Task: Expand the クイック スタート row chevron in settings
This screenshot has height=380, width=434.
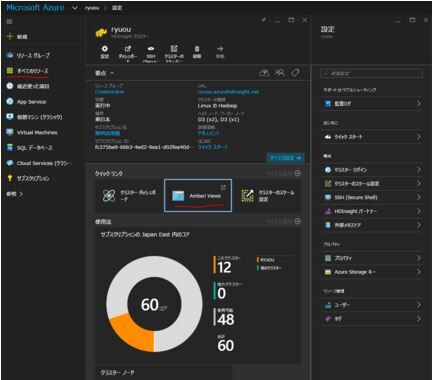Action: (419, 137)
